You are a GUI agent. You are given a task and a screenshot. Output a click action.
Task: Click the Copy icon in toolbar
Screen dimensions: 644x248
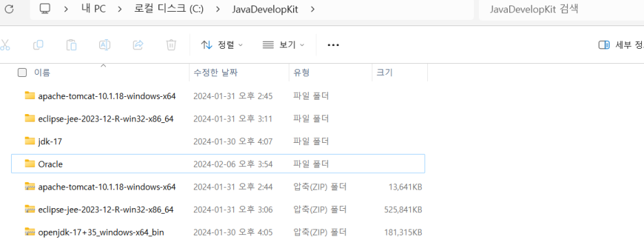coord(39,45)
